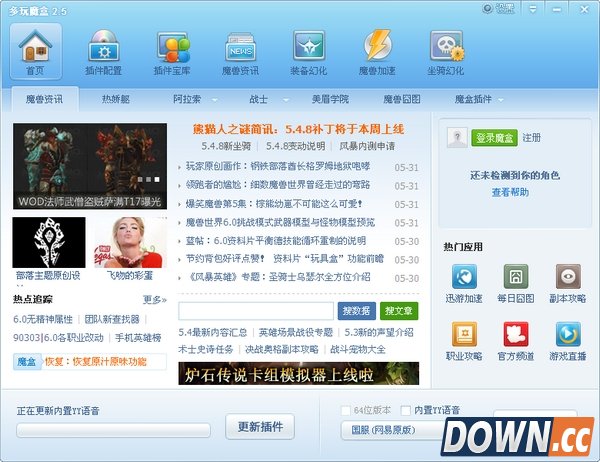Open 插件配置 plugin configuration icon
600x462 pixels.
coord(104,51)
